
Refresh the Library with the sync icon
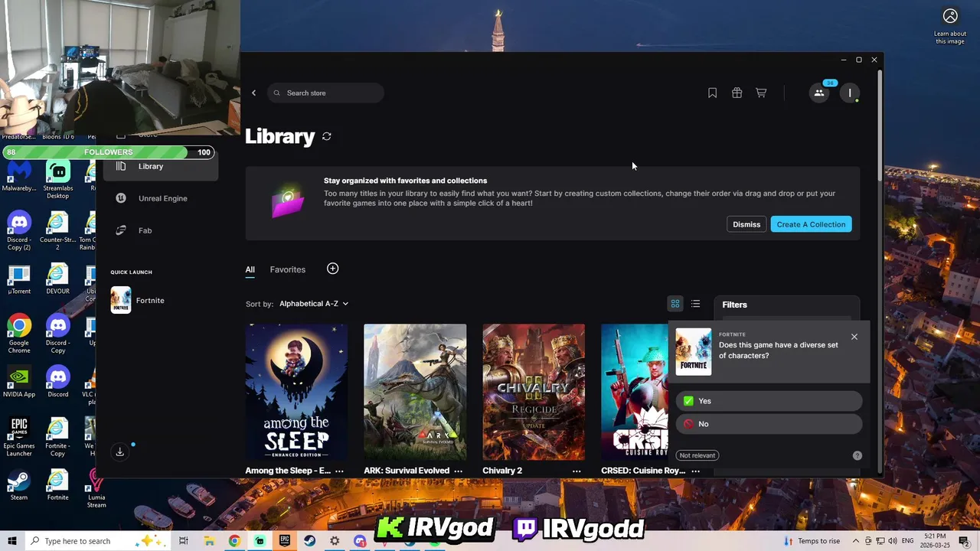(x=327, y=136)
